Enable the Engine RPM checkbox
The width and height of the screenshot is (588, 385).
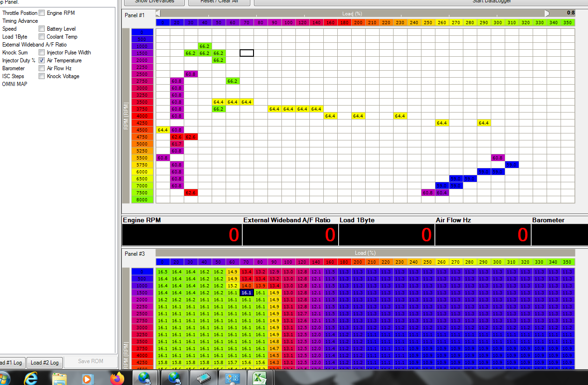pyautogui.click(x=42, y=13)
